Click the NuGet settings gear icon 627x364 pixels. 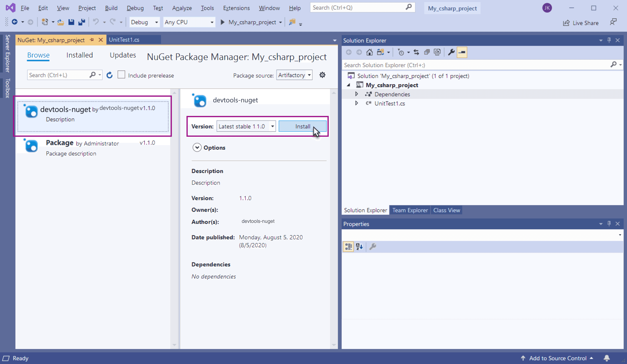(x=322, y=75)
